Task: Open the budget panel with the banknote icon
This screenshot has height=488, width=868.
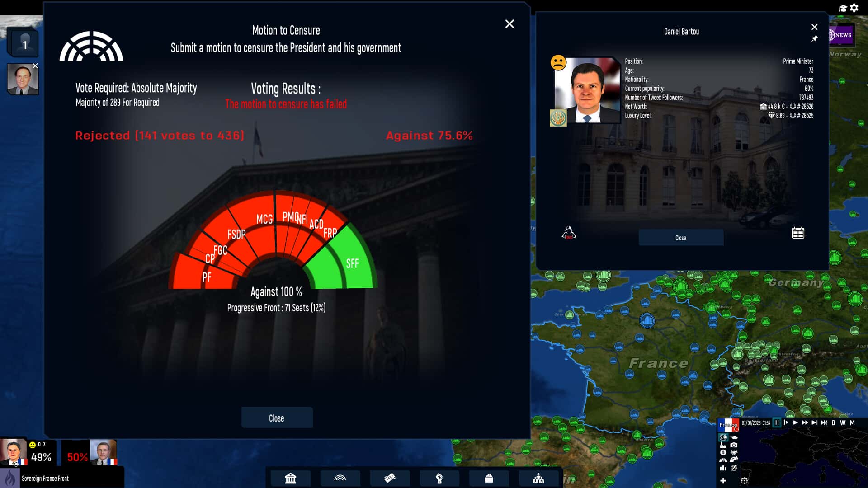Action: pos(390,478)
